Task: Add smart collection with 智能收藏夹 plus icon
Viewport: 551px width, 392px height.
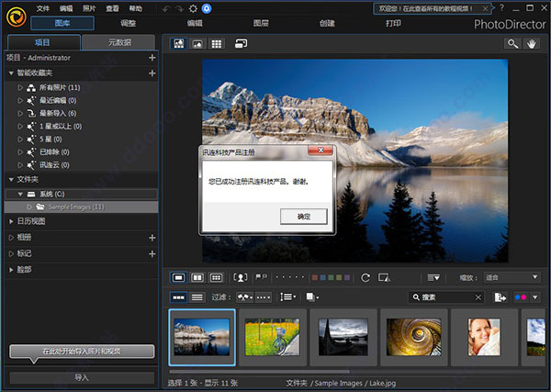Action: tap(152, 73)
